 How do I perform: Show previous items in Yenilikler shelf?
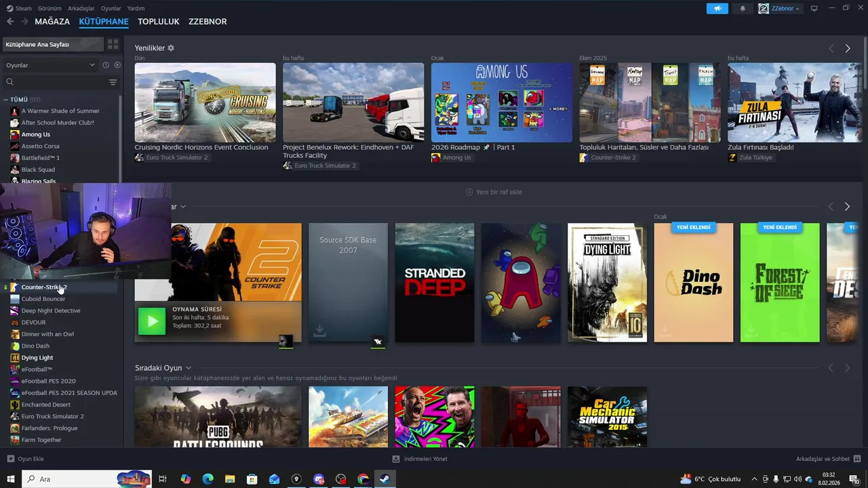831,48
